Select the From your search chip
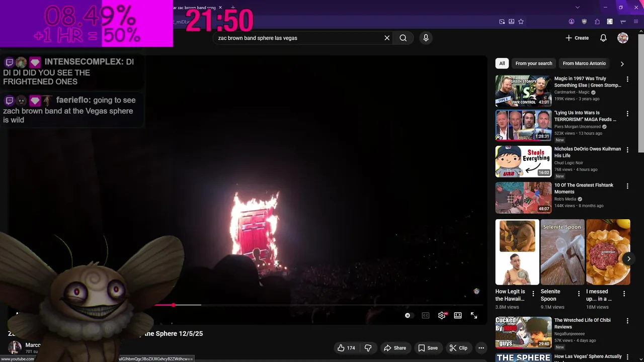The image size is (644, 362). (534, 63)
